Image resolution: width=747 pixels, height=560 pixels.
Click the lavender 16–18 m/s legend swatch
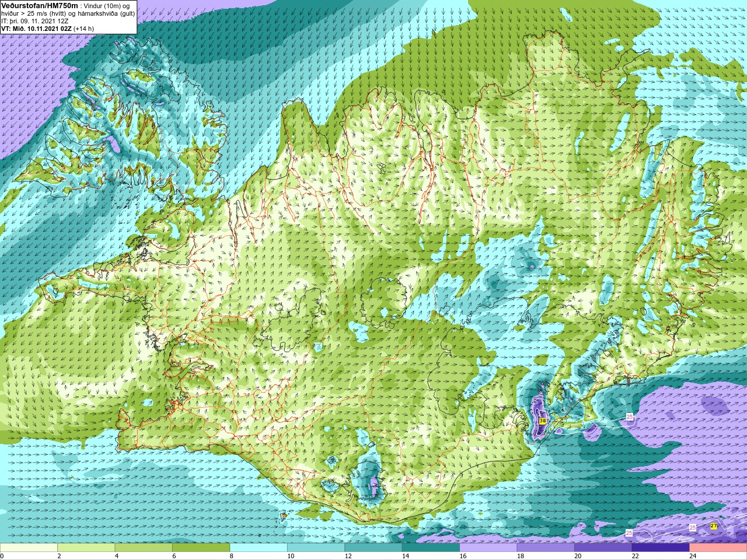click(x=488, y=548)
